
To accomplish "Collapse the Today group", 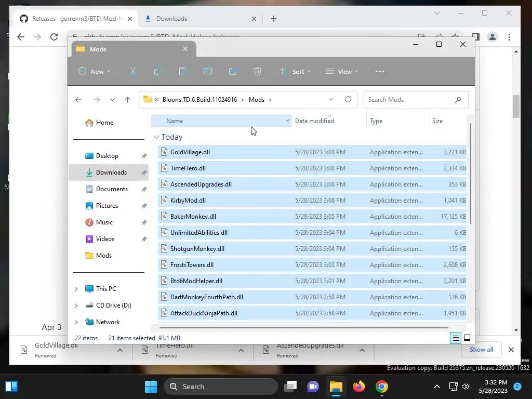I will click(156, 137).
